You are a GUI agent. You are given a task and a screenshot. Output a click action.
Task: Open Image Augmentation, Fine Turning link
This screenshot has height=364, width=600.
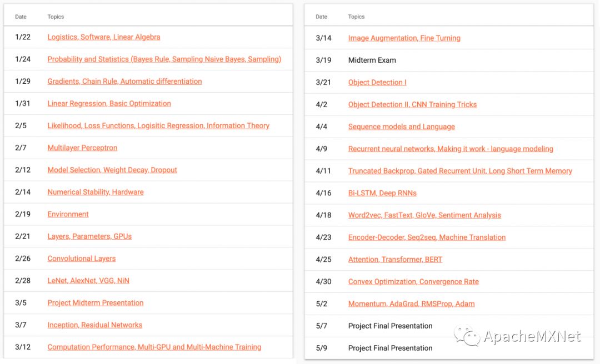point(404,38)
